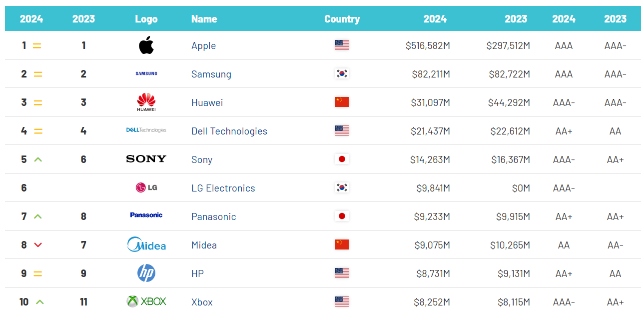The width and height of the screenshot is (644, 316).
Task: Click the Apple logo icon
Action: pos(146,45)
